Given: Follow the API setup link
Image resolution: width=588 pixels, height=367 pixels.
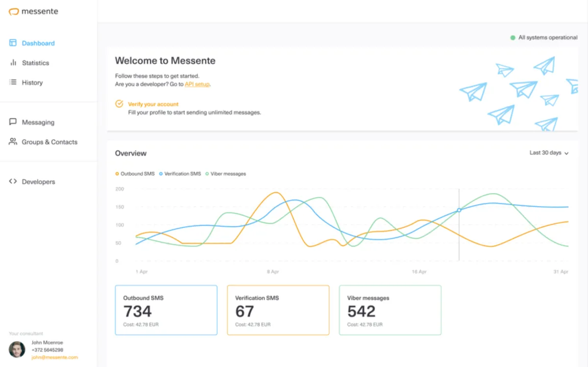Looking at the screenshot, I should coord(197,84).
